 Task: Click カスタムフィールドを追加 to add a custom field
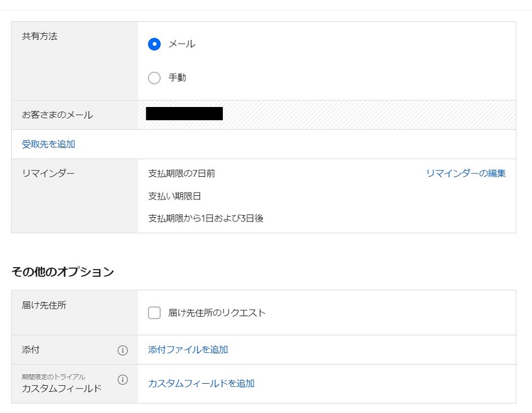tap(201, 383)
